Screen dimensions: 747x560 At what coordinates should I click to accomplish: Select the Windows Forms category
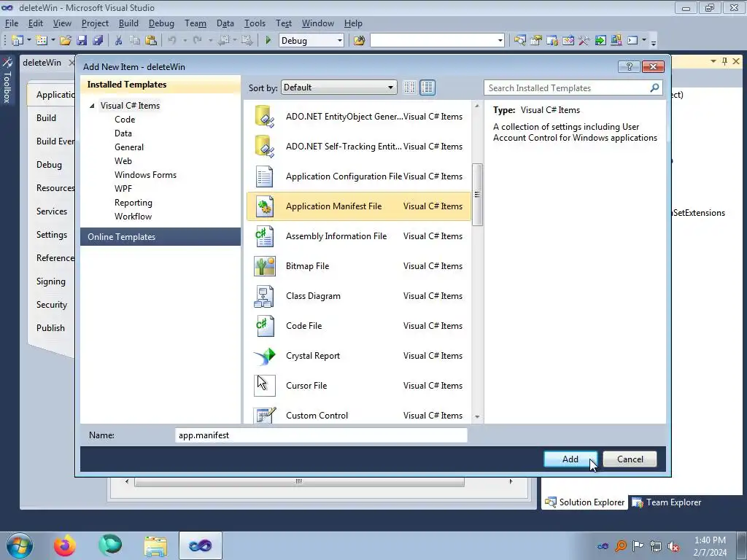tap(145, 175)
